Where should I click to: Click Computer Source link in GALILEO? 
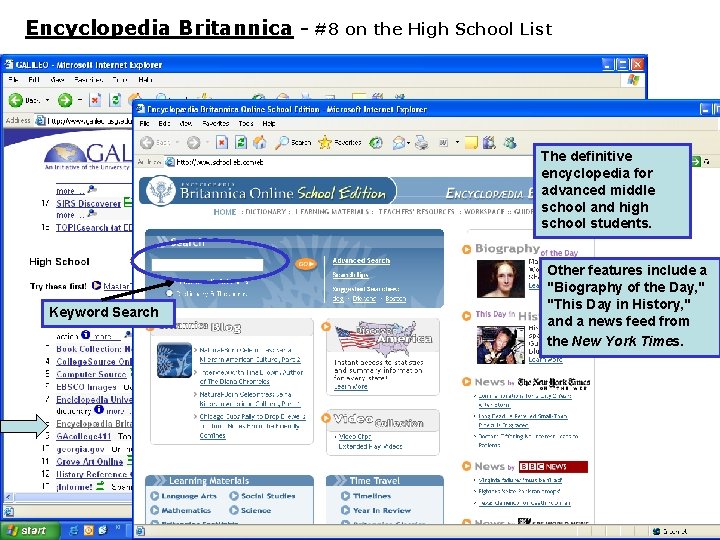pyautogui.click(x=91, y=374)
